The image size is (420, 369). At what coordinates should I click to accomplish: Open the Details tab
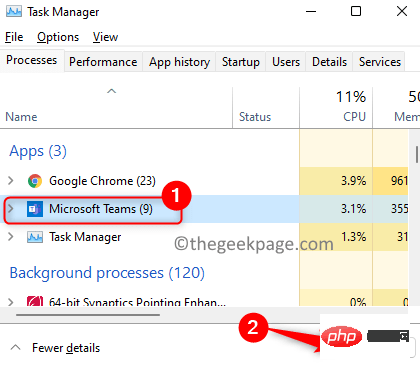pos(329,62)
